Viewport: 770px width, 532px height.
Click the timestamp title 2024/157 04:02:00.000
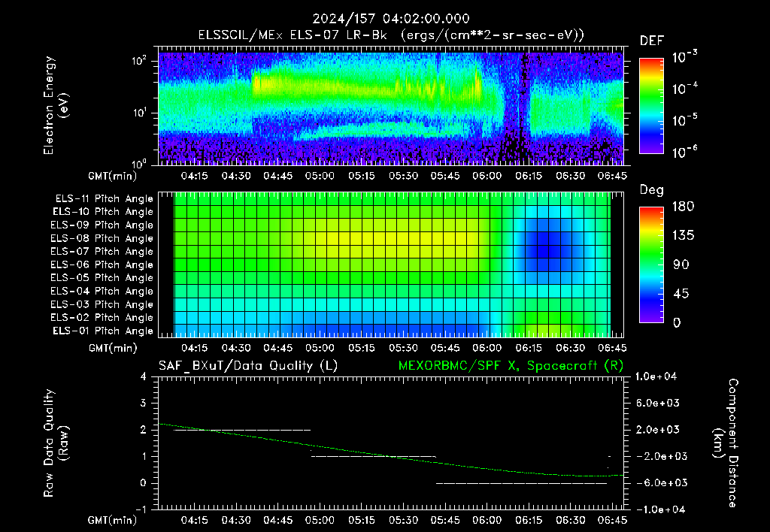391,19
